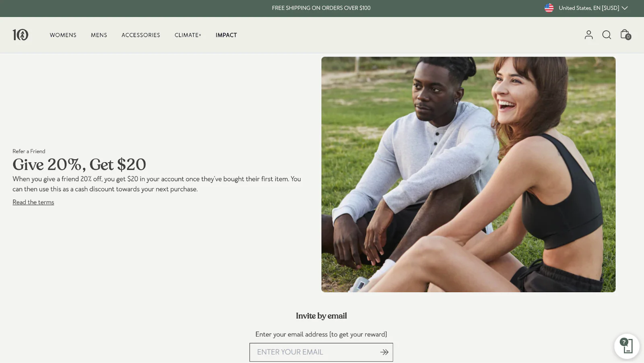Screen dimensions: 644x363
Task: Expand the country and currency selector chevron
Action: tap(625, 8)
